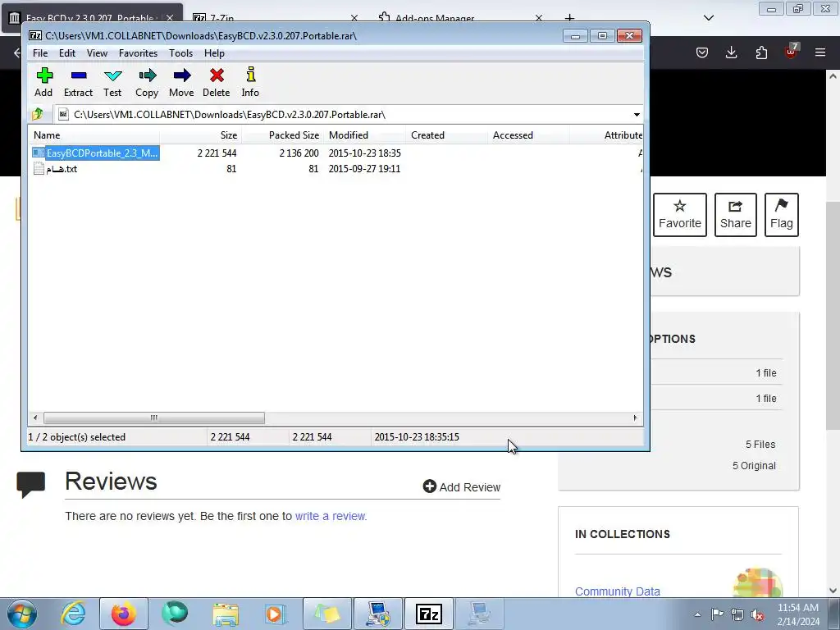The width and height of the screenshot is (840, 630).
Task: Sort by the Packed Size column header
Action: pyautogui.click(x=282, y=135)
